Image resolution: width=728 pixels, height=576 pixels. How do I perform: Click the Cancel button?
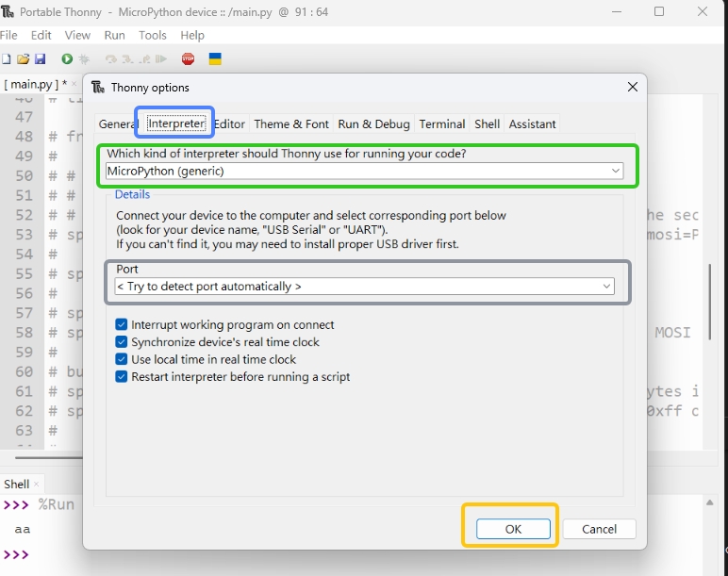point(599,529)
